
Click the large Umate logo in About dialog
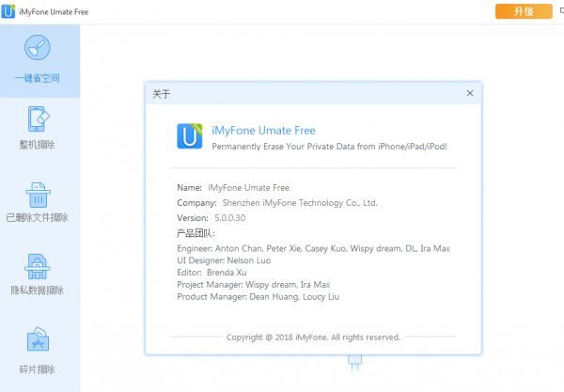click(190, 137)
